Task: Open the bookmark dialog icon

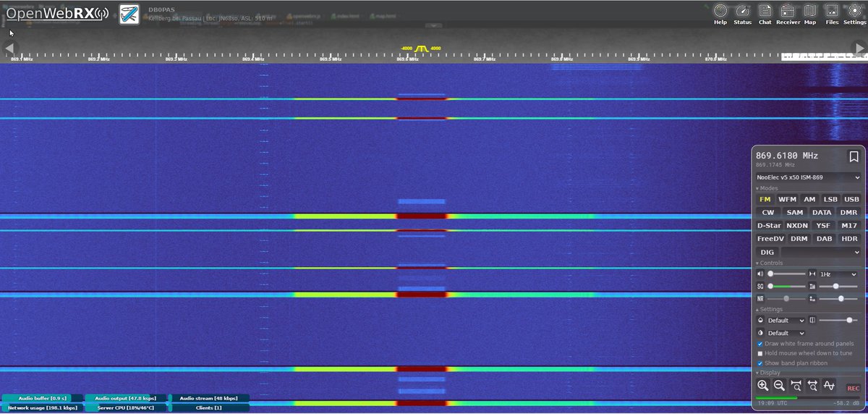Action: tap(854, 156)
